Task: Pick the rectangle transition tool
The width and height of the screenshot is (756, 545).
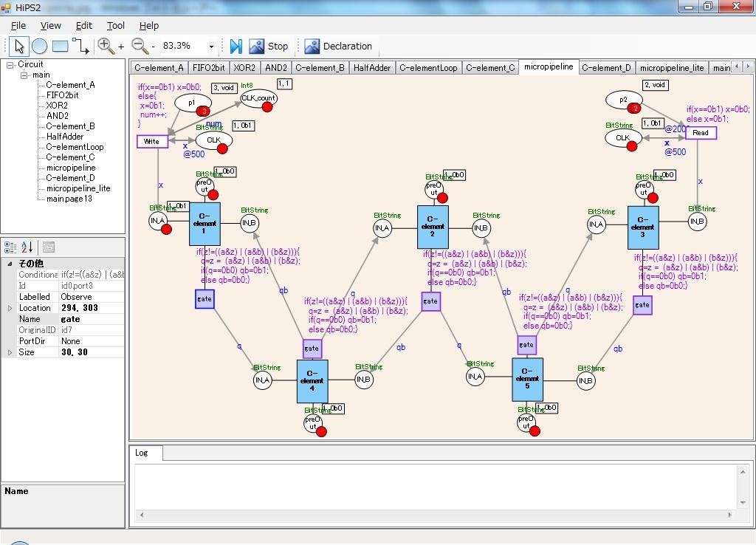Action: [x=60, y=47]
